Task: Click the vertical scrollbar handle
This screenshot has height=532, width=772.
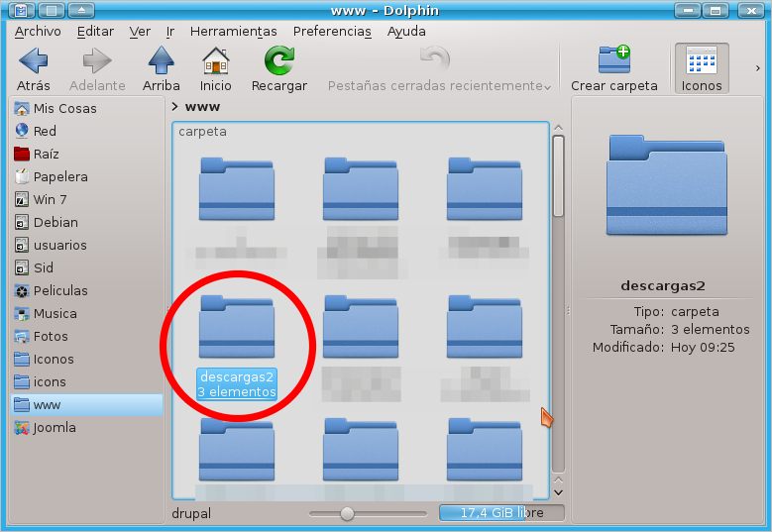Action: (x=558, y=176)
